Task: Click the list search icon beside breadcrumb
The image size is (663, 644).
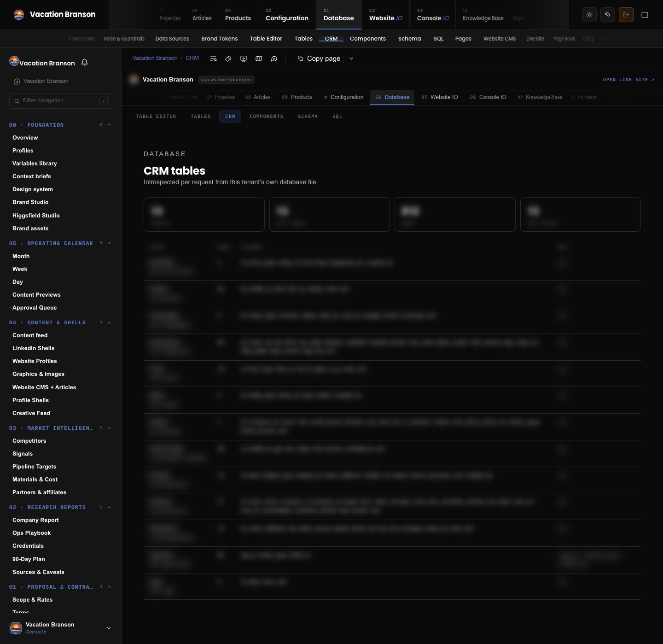Action: click(213, 59)
